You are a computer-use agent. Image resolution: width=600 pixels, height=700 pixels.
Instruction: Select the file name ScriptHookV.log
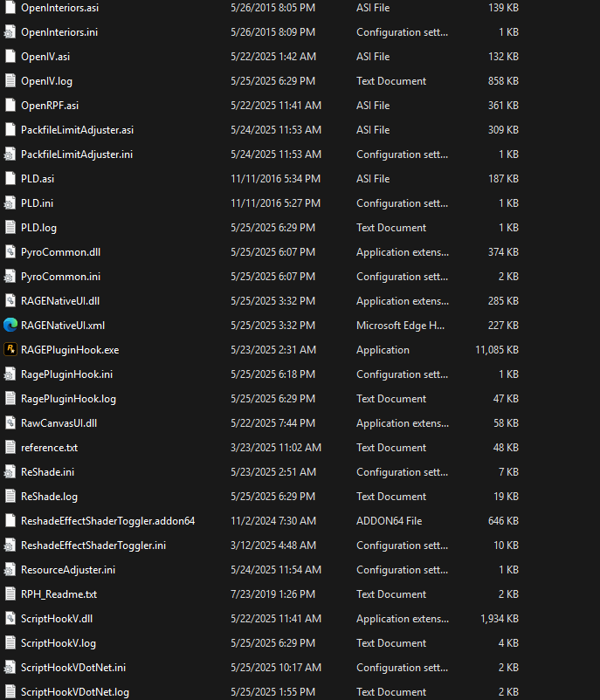coord(59,643)
